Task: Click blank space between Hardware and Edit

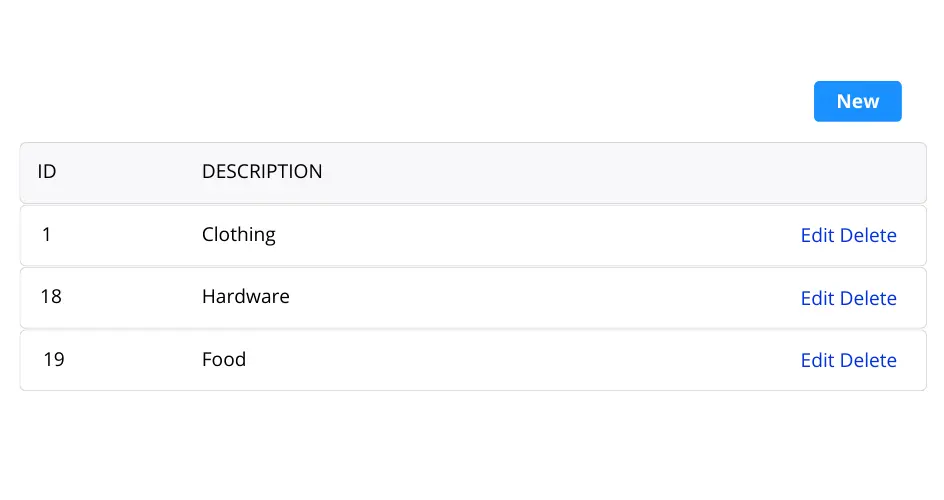Action: click(x=542, y=298)
